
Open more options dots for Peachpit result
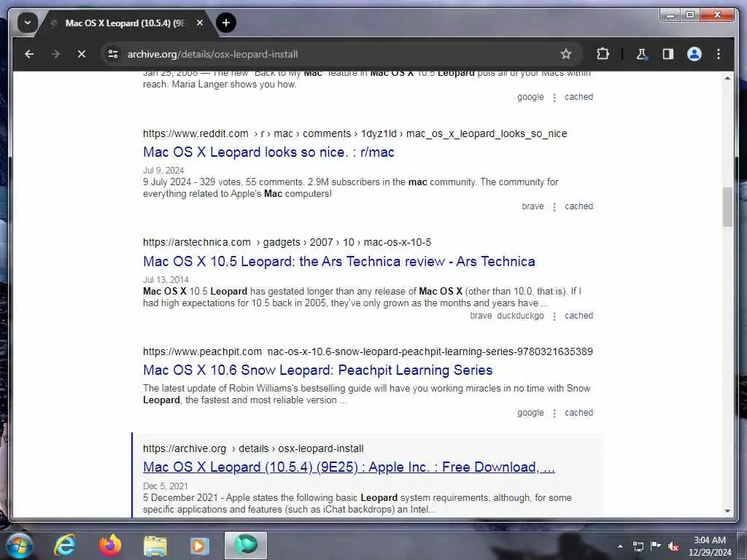(554, 414)
